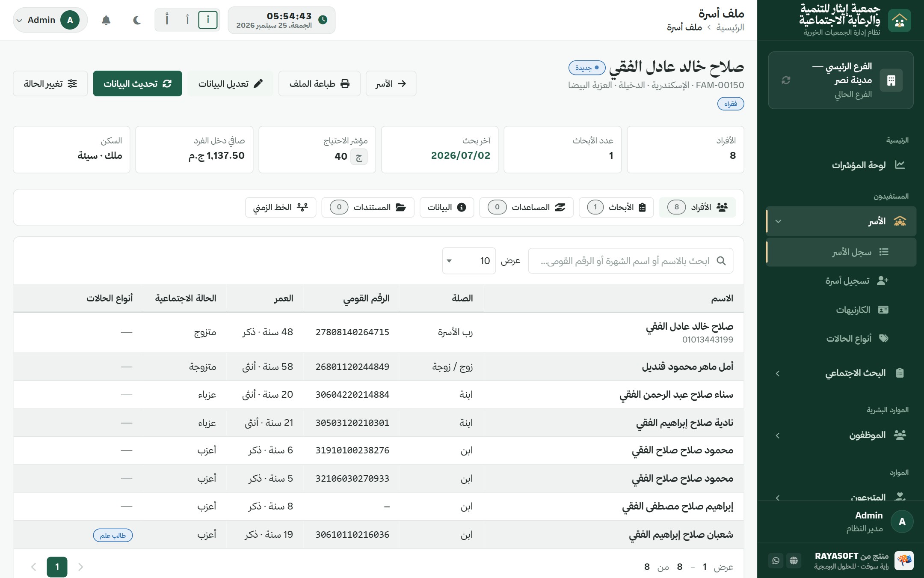Switch to the الأبحاث tab
Screen dimensions: 924x578
pos(616,207)
